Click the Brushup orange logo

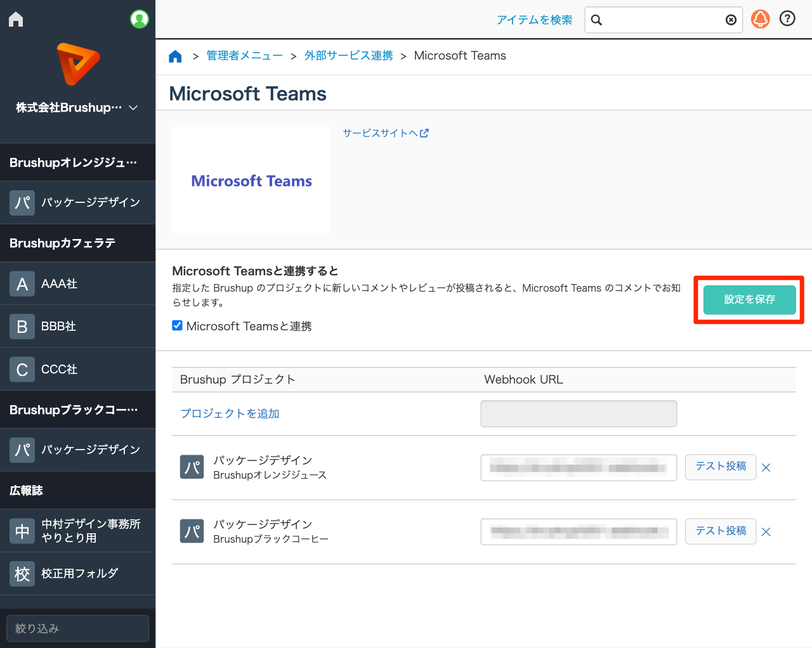pyautogui.click(x=77, y=64)
